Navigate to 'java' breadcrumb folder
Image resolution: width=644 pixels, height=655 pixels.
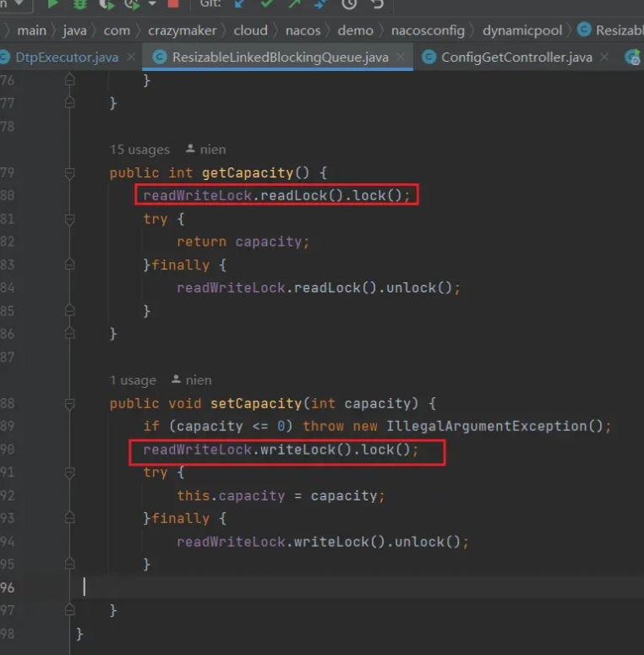click(74, 30)
